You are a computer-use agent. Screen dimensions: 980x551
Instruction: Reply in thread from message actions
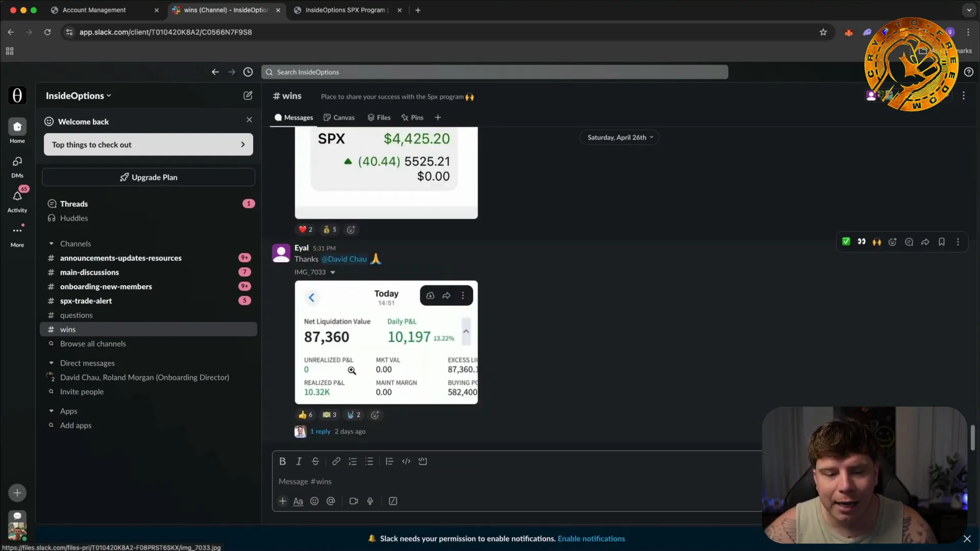pos(909,242)
